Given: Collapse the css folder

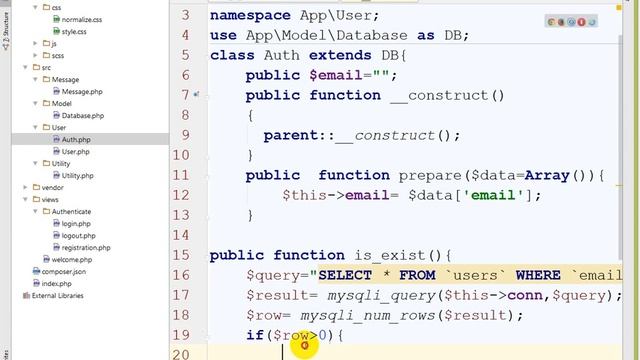Looking at the screenshot, I should [x=36, y=7].
